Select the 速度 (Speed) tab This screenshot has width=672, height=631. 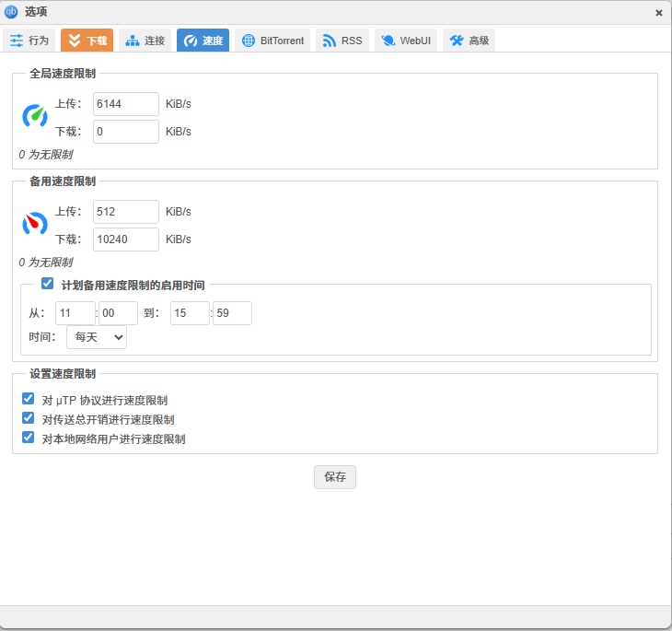pyautogui.click(x=203, y=41)
